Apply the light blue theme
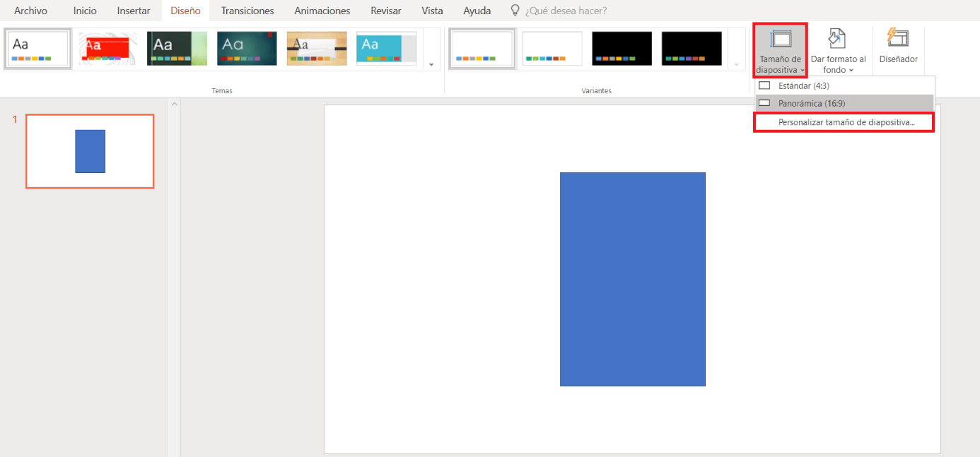Screen dimensions: 980x457 [387, 49]
